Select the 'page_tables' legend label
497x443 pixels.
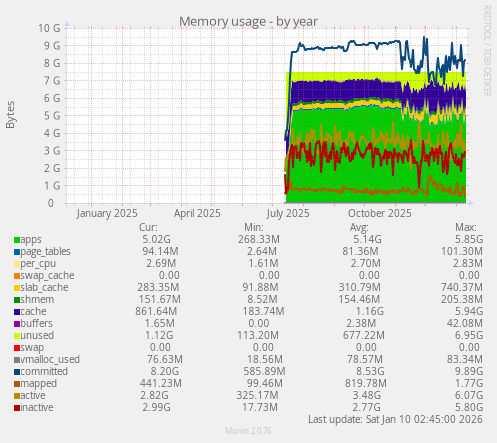point(46,252)
